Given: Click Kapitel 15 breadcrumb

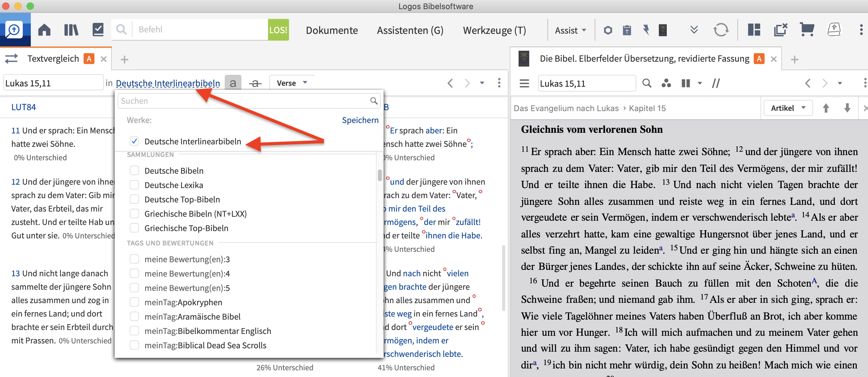Looking at the screenshot, I should [647, 108].
